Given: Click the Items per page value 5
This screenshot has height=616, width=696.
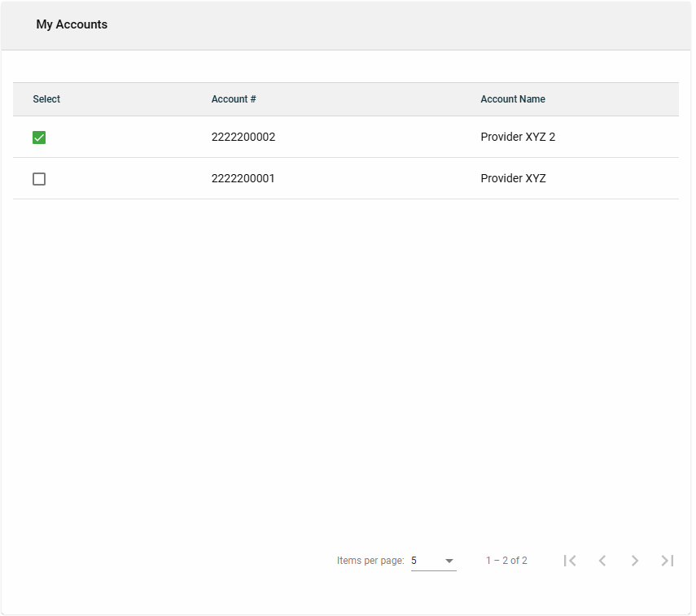Looking at the screenshot, I should pyautogui.click(x=414, y=561).
